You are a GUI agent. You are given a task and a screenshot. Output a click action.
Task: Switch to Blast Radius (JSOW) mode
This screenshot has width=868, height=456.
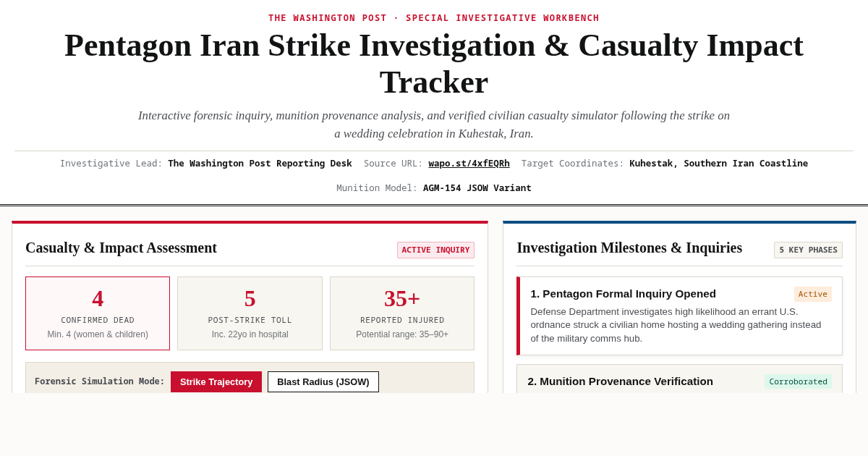point(323,381)
